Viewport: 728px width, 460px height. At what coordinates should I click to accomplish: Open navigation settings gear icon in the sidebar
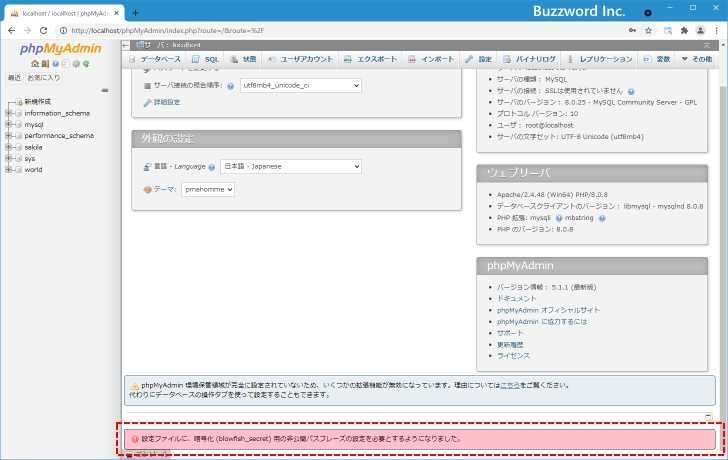[x=76, y=64]
